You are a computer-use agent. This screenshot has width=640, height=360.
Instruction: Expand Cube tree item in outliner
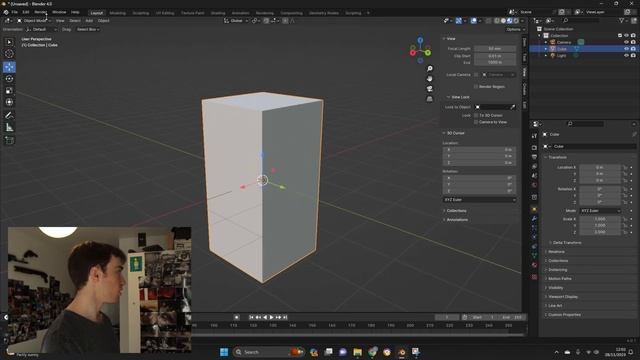point(546,49)
